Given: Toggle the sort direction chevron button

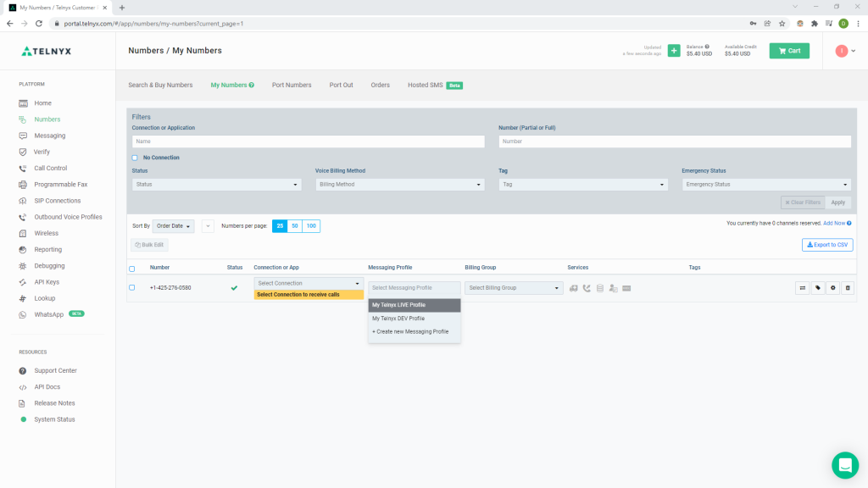Looking at the screenshot, I should [208, 225].
